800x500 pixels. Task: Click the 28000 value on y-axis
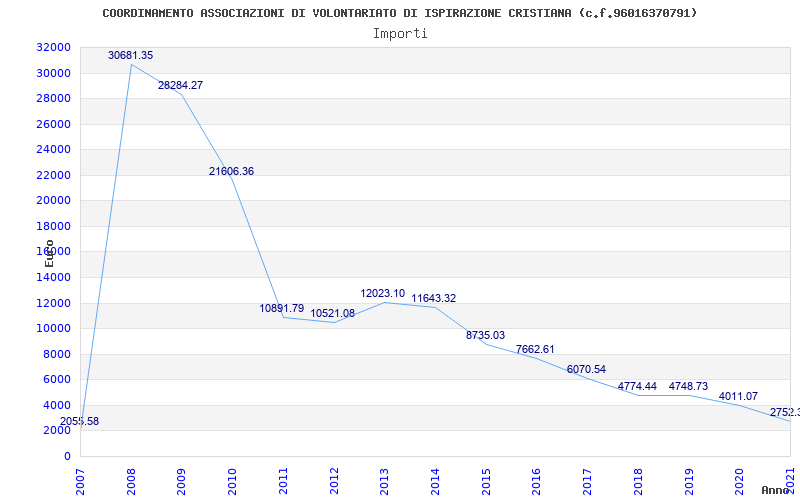click(x=54, y=98)
